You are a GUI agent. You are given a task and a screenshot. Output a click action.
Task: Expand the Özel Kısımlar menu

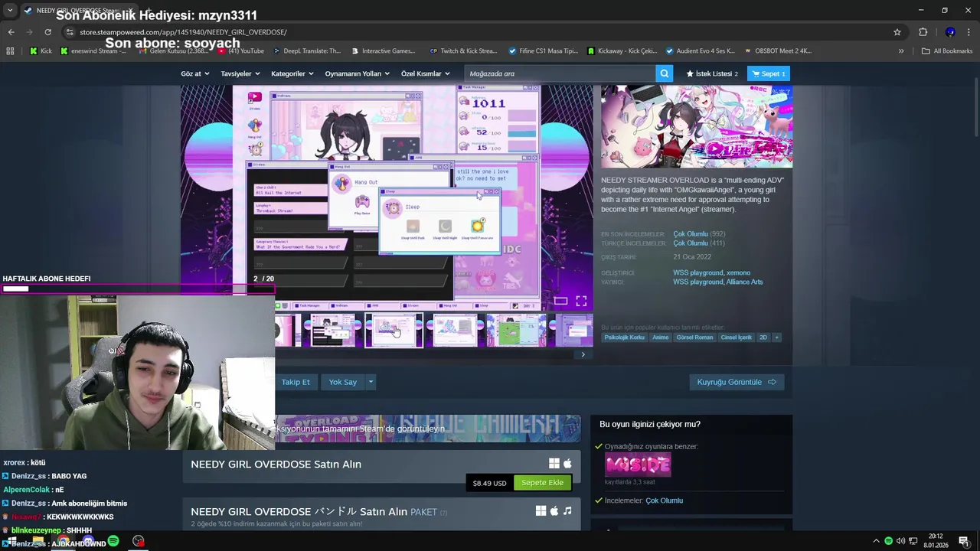426,73
